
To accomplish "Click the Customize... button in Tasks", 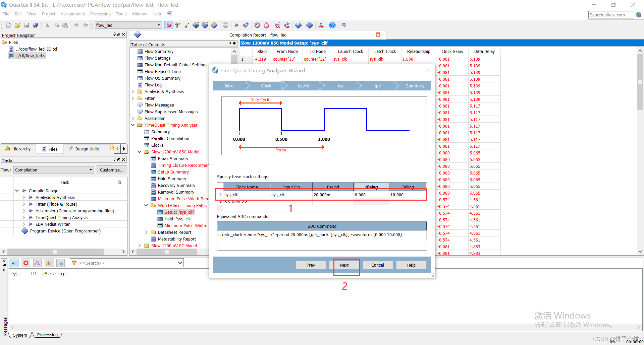I will 112,170.
